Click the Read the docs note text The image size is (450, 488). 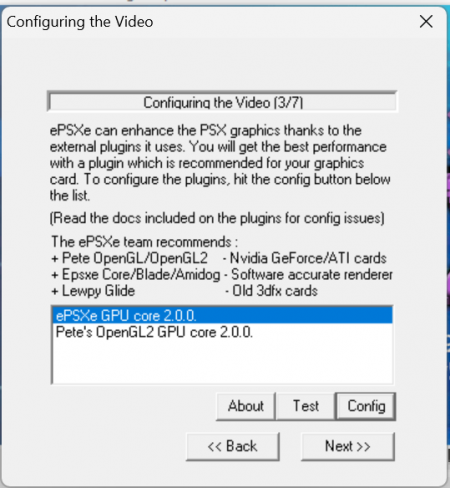click(x=217, y=218)
